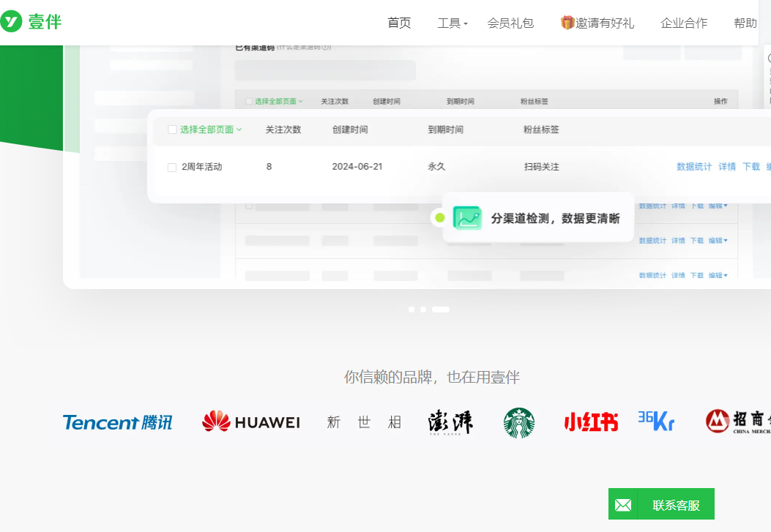
Task: Open the 编辑 dropdown in the bottom blurred row
Action: click(x=718, y=276)
